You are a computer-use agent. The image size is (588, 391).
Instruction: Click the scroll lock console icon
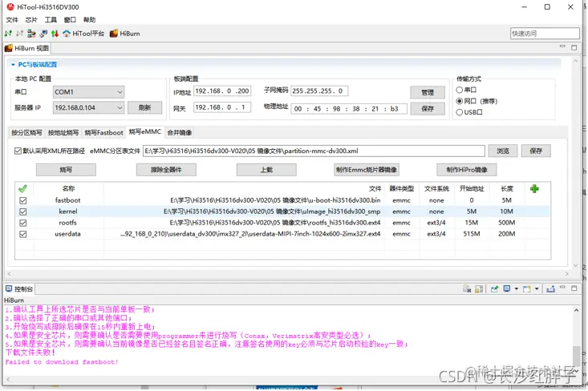pos(479,288)
